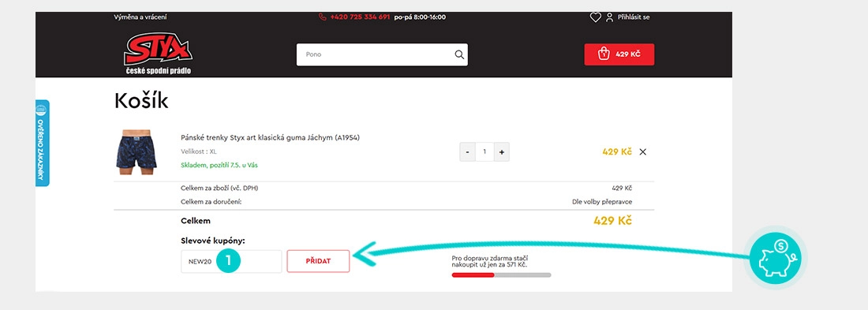Click the Slevové kupóny: label

coord(213,241)
